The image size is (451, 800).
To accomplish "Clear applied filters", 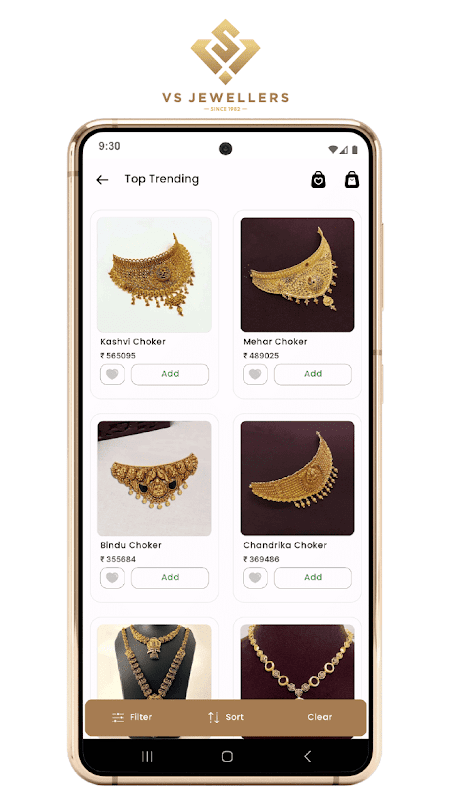I will [319, 717].
